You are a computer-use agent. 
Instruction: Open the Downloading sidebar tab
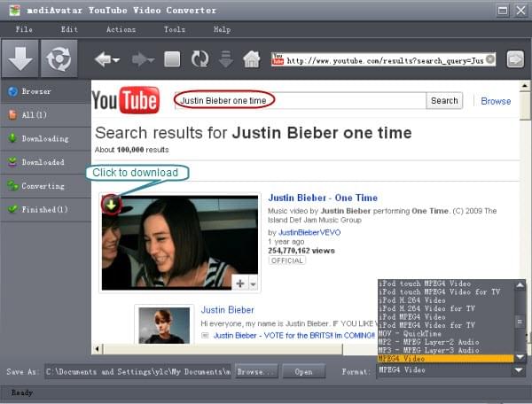tap(46, 138)
